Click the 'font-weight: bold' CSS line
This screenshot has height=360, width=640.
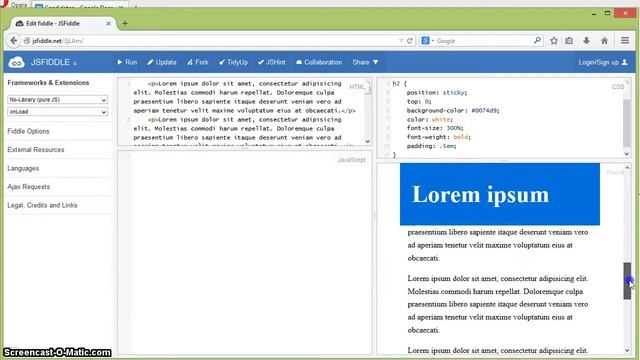[439, 137]
